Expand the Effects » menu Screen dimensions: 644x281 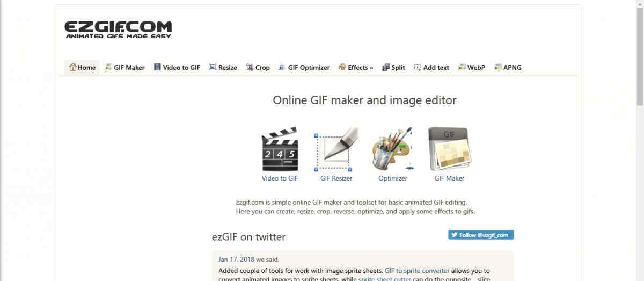(356, 67)
